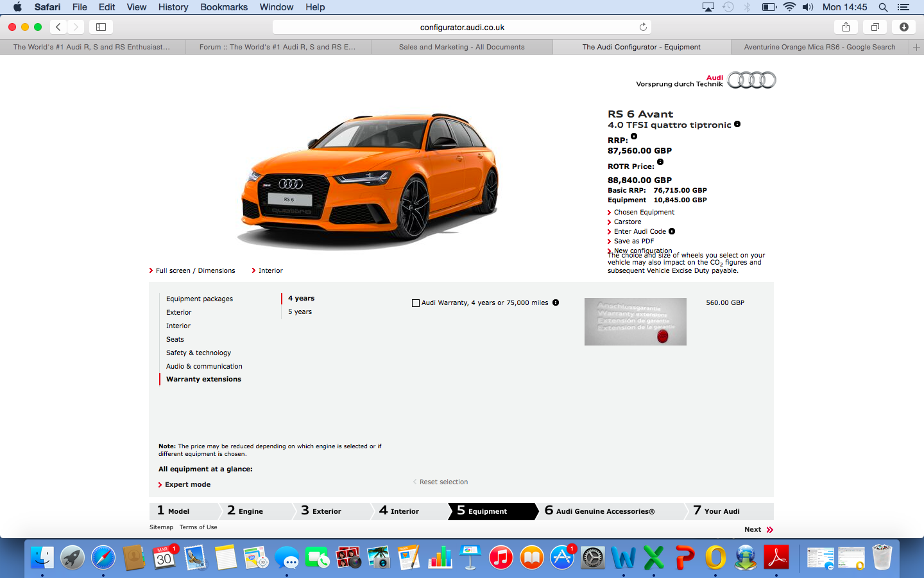Image resolution: width=924 pixels, height=578 pixels.
Task: Switch to the Interior view of the car
Action: 270,270
